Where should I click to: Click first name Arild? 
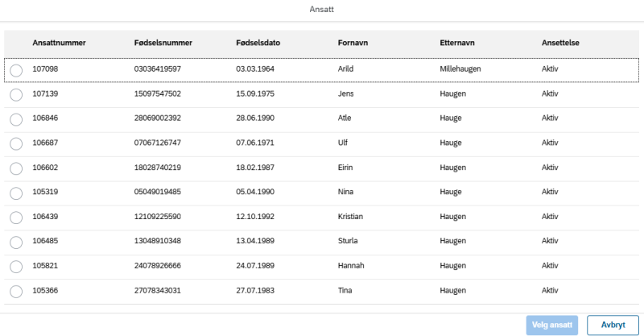tap(345, 69)
